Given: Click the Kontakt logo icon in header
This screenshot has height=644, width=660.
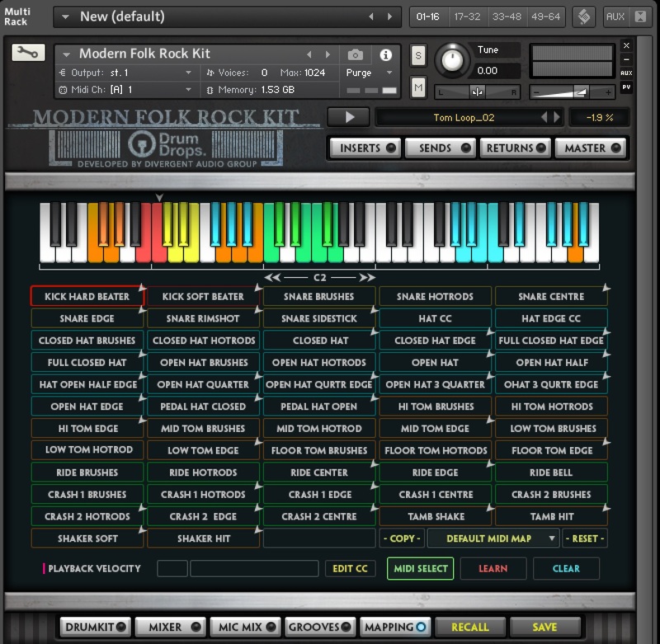Looking at the screenshot, I should [584, 16].
